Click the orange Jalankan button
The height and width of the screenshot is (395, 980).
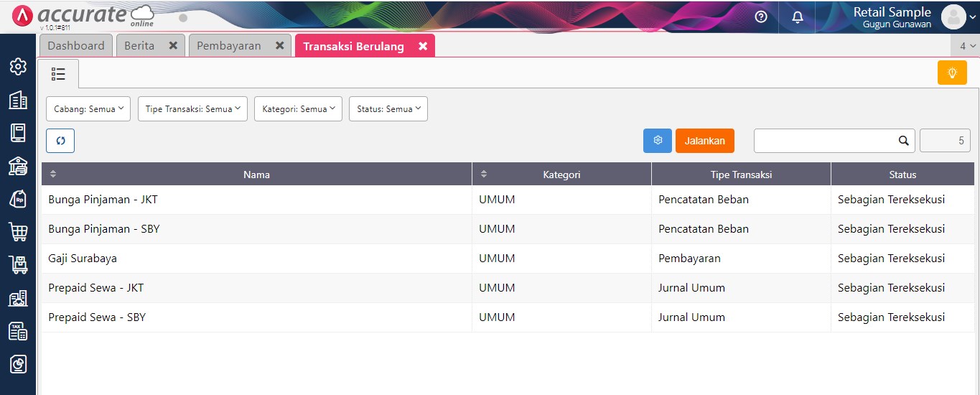click(705, 141)
